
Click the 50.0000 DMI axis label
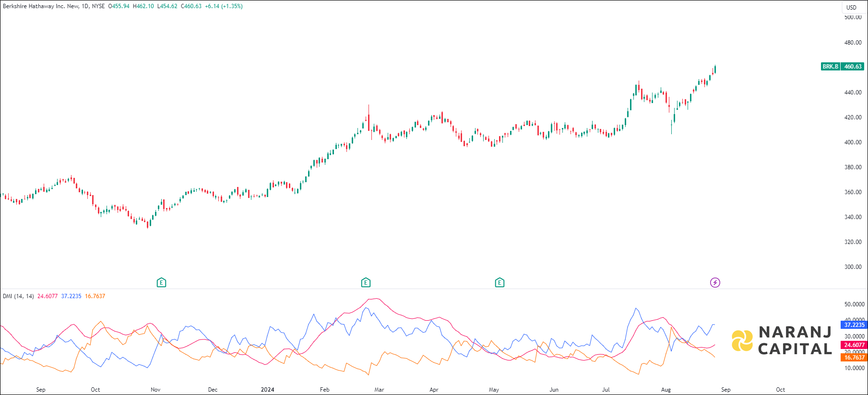854,304
